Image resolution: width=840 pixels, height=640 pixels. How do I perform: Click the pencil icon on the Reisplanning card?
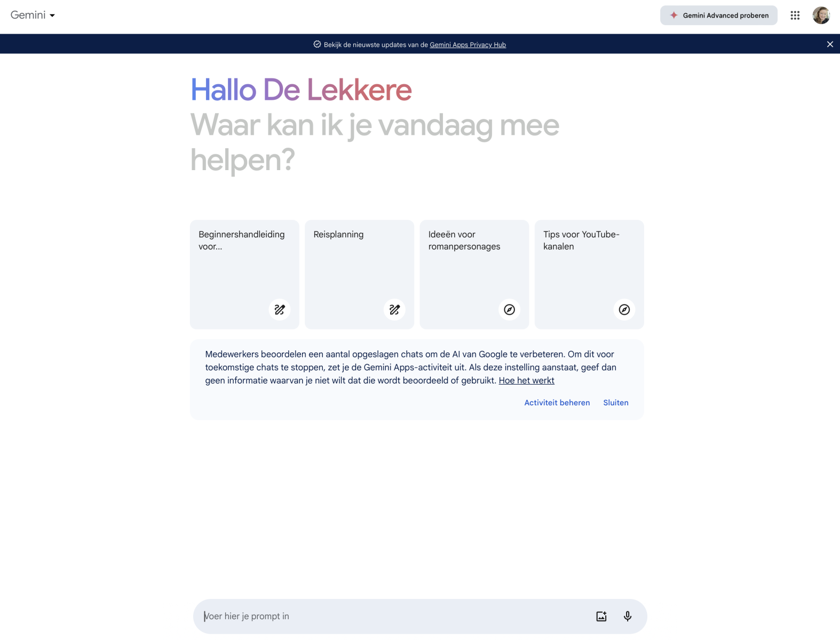tap(394, 309)
